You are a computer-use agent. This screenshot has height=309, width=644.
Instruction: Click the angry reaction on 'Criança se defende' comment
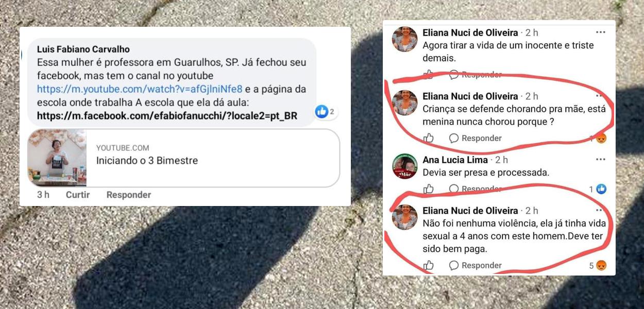pyautogui.click(x=601, y=138)
